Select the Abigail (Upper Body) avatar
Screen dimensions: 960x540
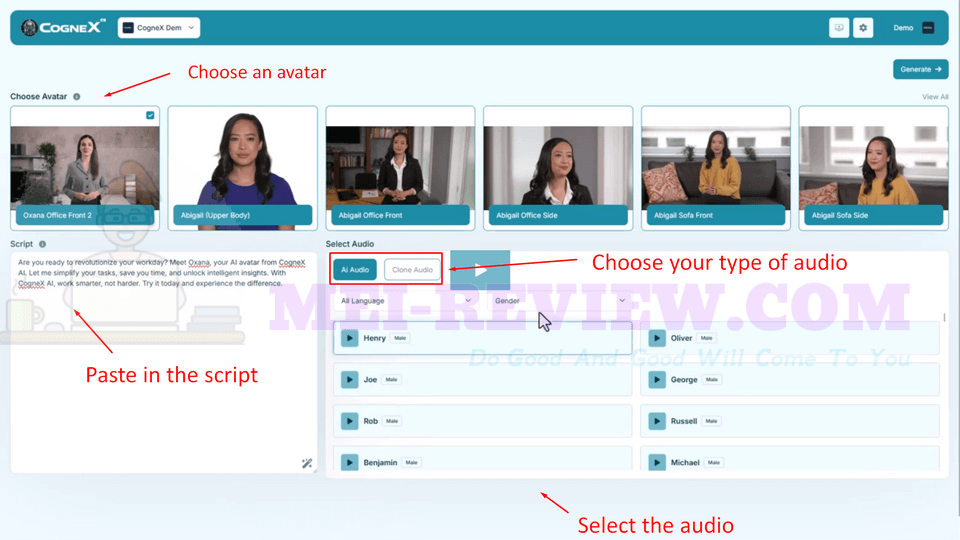pos(242,168)
